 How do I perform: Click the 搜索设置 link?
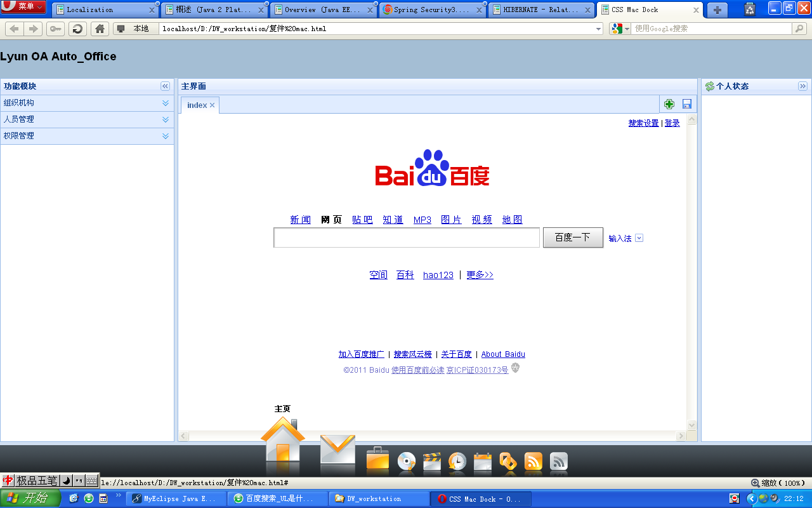point(643,123)
